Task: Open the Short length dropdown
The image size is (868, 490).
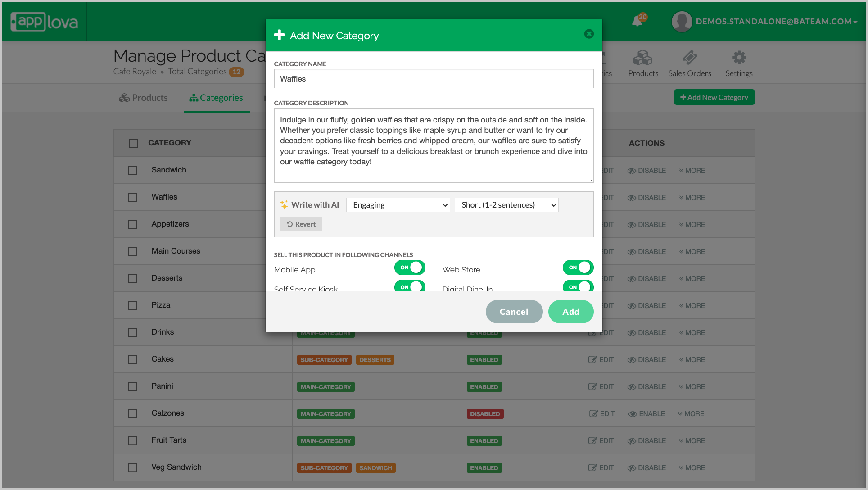Action: (506, 205)
